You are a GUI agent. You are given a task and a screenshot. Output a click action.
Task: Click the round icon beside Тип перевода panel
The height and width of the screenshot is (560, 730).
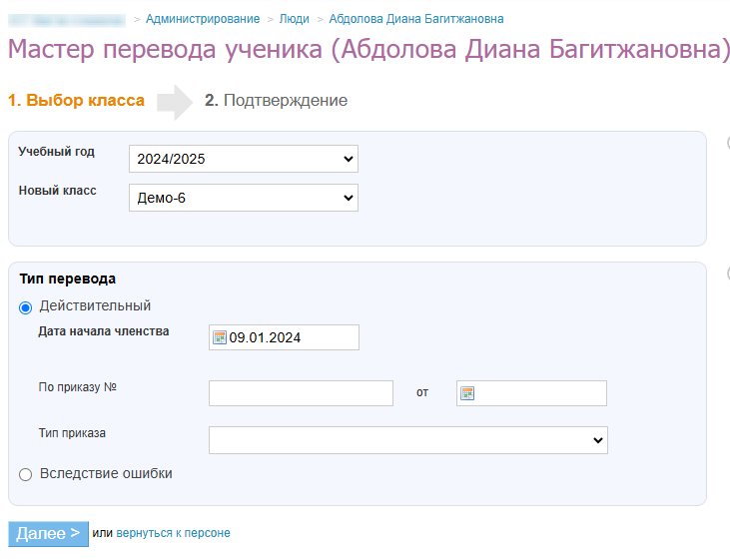click(x=727, y=273)
